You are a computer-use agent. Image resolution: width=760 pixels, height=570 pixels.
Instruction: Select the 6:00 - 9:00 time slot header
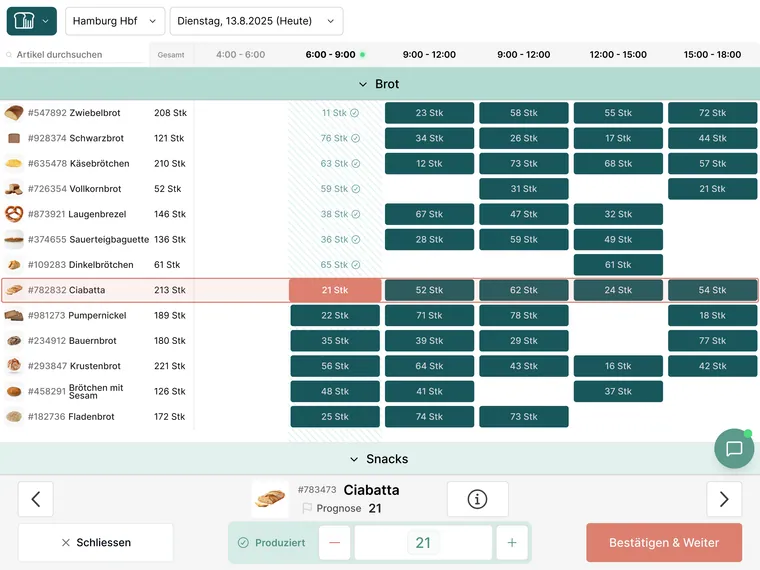pyautogui.click(x=334, y=55)
